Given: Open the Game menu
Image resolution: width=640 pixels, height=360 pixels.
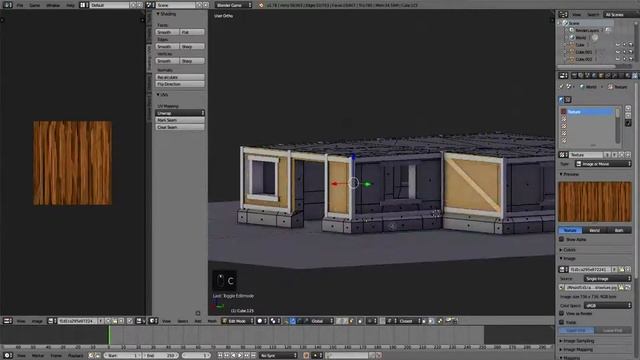Looking at the screenshot, I should coord(35,5).
